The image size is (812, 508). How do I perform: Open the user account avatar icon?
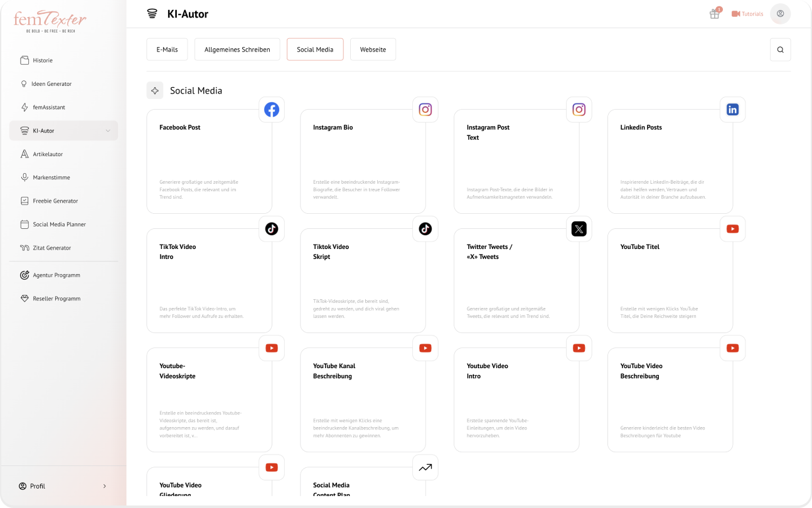pos(780,14)
